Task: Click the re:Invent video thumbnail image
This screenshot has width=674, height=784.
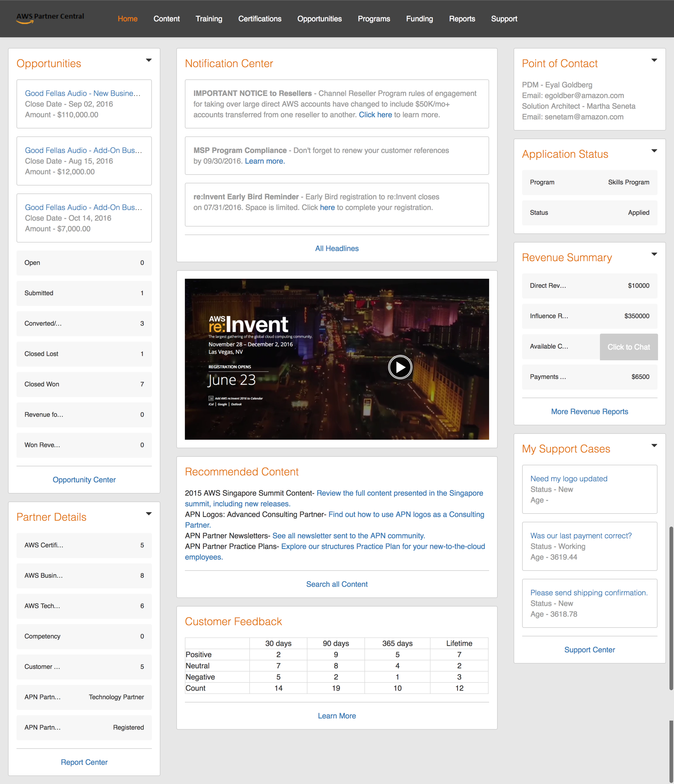Action: pos(337,359)
